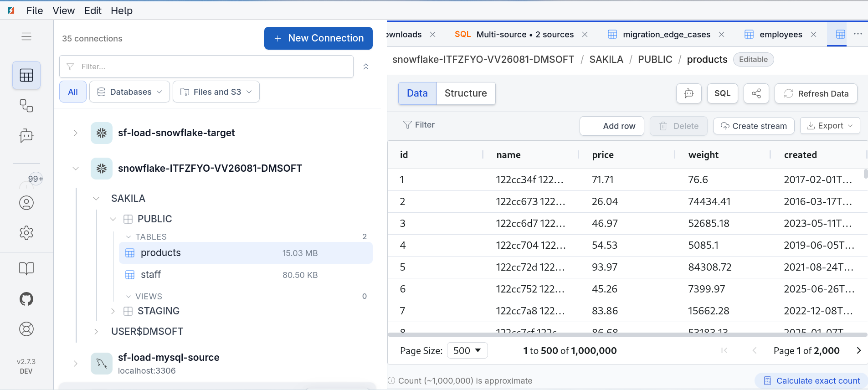
Task: Open the AI chat bot icon in sidebar
Action: 26,135
